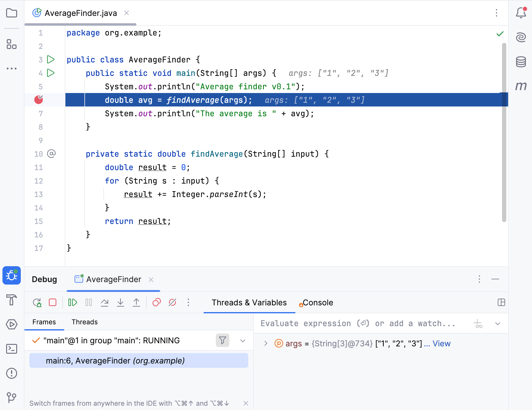
Task: Open the args array with the View link
Action: [x=441, y=343]
